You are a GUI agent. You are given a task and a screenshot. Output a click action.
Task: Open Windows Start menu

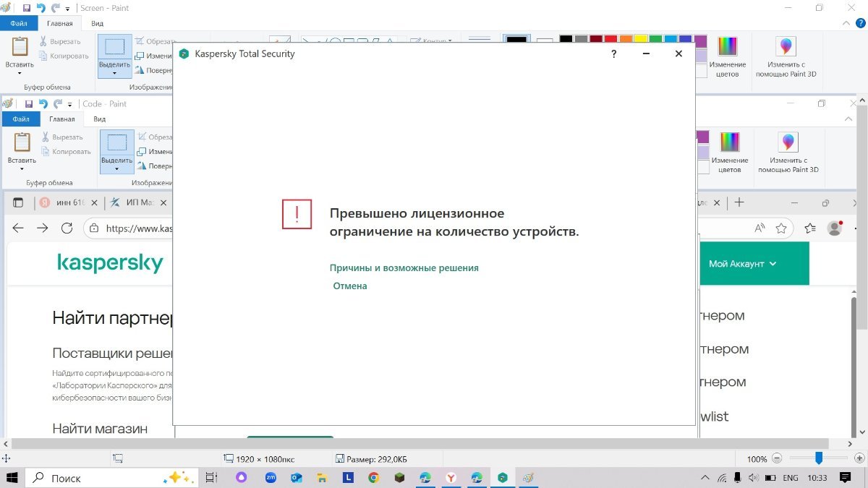tap(12, 478)
